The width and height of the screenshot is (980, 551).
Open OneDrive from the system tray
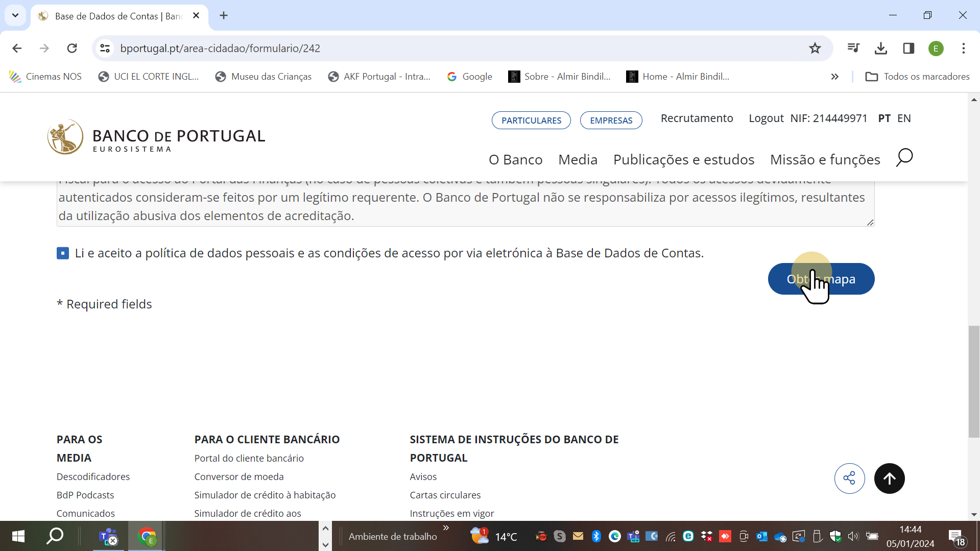(x=780, y=536)
